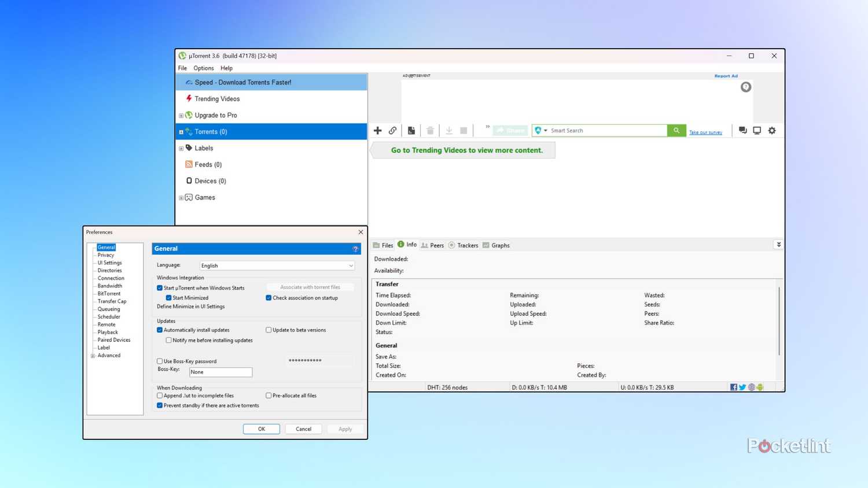The width and height of the screenshot is (868, 488).
Task: Check Pre-allocate all files option
Action: (269, 395)
